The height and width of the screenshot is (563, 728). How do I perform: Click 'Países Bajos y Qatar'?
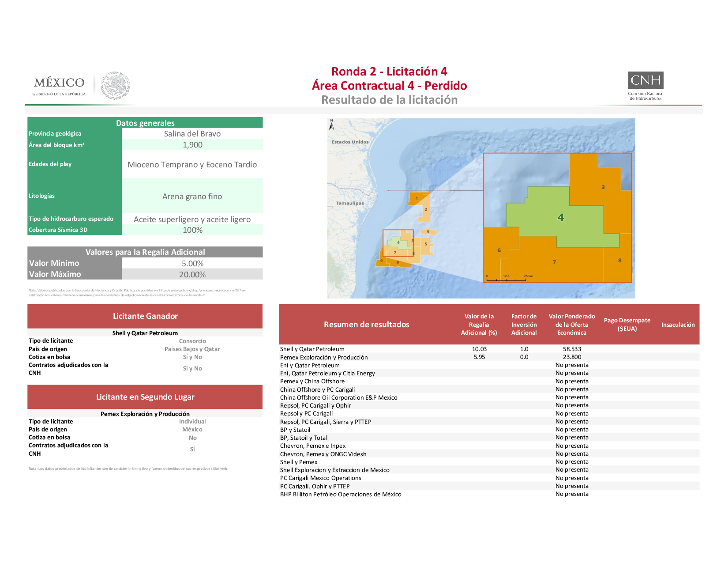coord(192,349)
